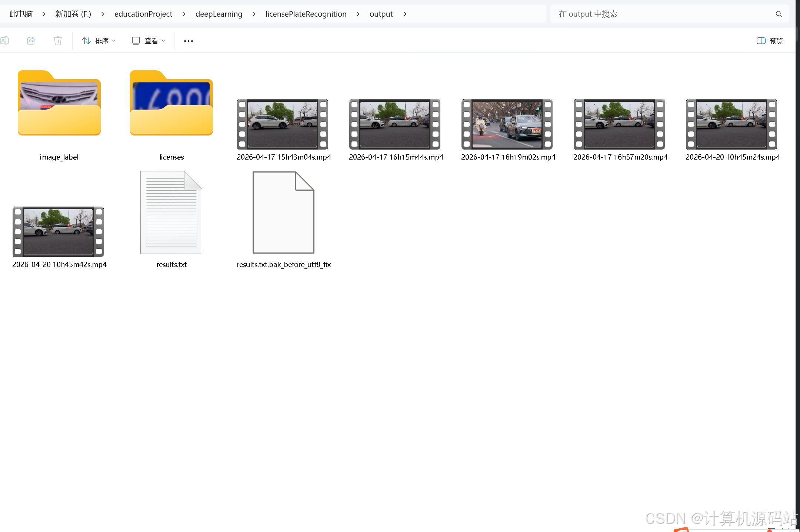Go to 新加卷 (F:) drive breadcrumb
The height and width of the screenshot is (532, 800).
point(73,14)
